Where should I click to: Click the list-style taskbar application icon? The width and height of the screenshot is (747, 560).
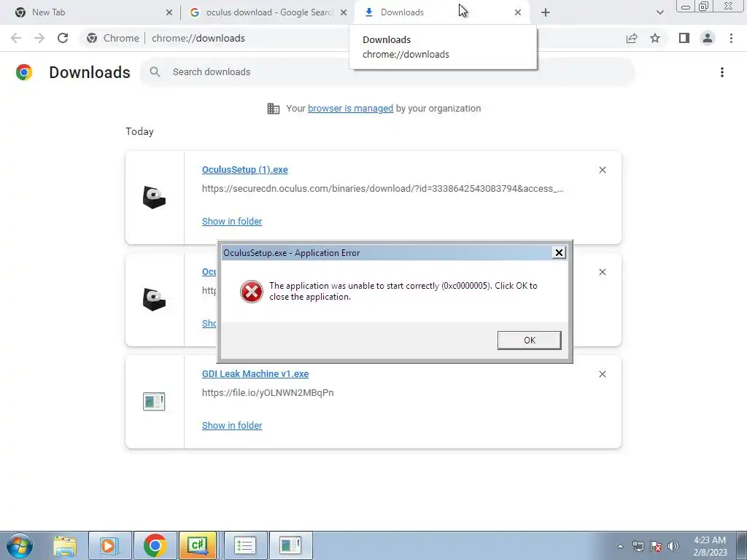[x=245, y=545]
